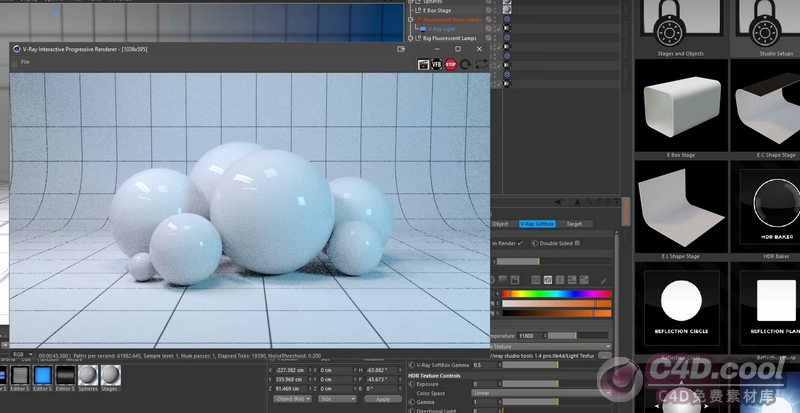Select the picture color-mode icon
The height and width of the screenshot is (413, 800).
(514, 280)
